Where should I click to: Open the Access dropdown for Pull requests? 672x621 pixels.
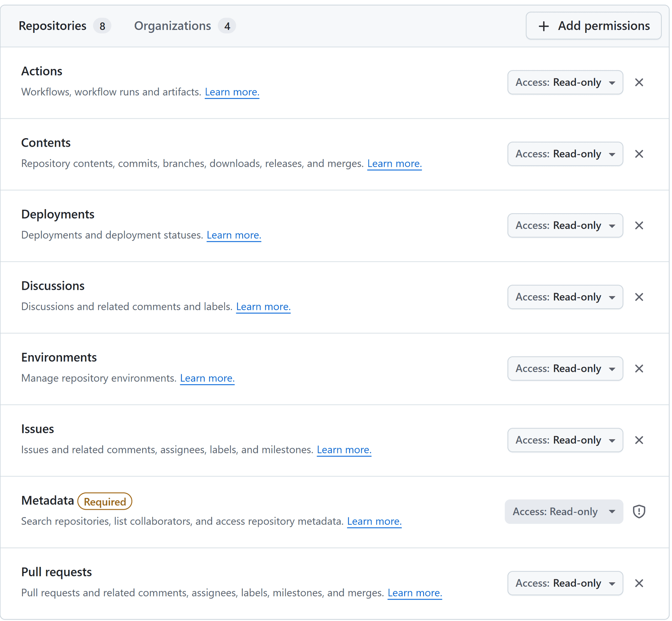[x=565, y=583]
